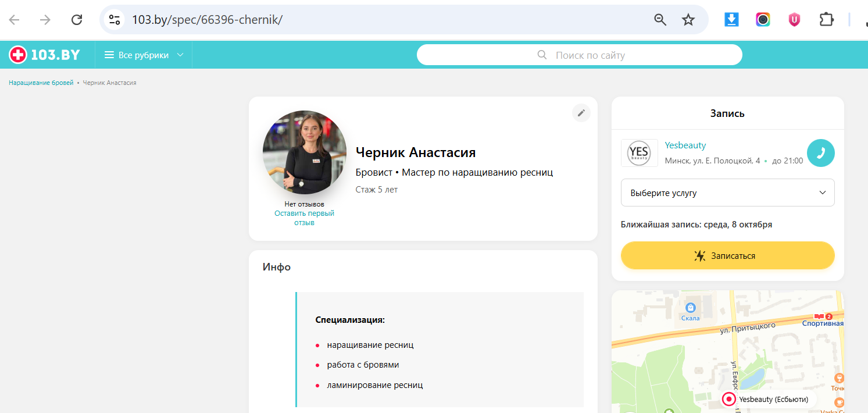Follow the Оставить первый отзыв link
This screenshot has width=868, height=413.
pyautogui.click(x=304, y=218)
